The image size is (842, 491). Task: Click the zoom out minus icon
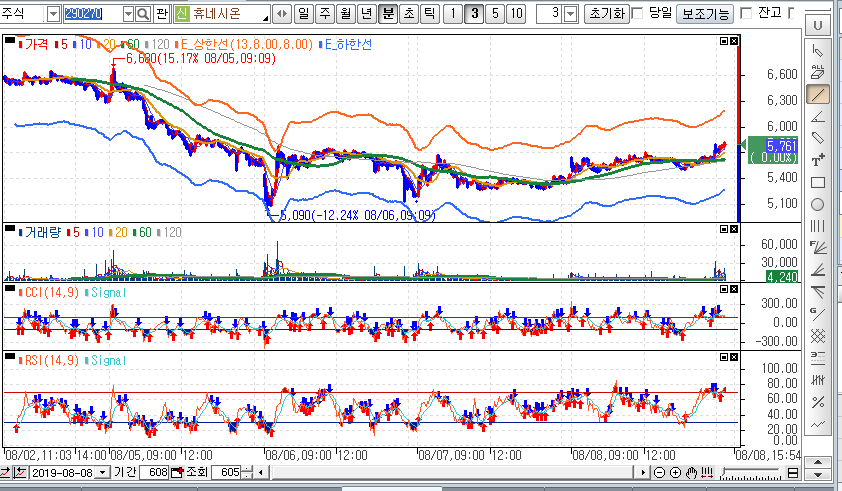[659, 473]
